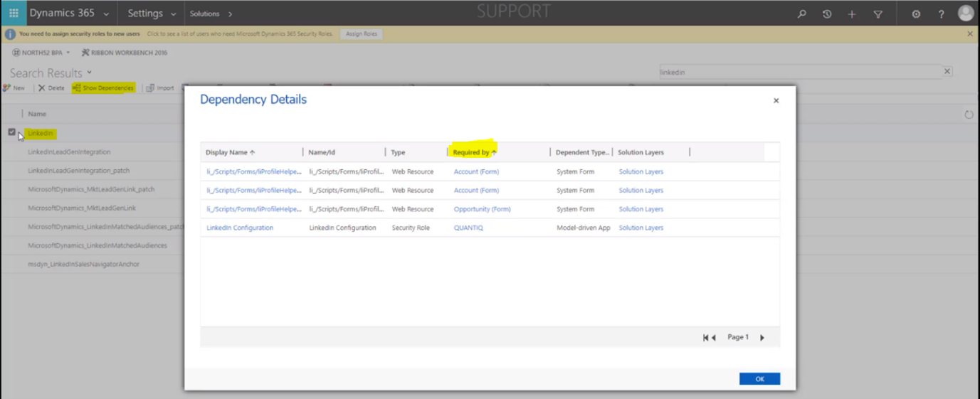Sort by Dependent Type column header
Viewport: 980px width, 399px height.
tap(582, 152)
